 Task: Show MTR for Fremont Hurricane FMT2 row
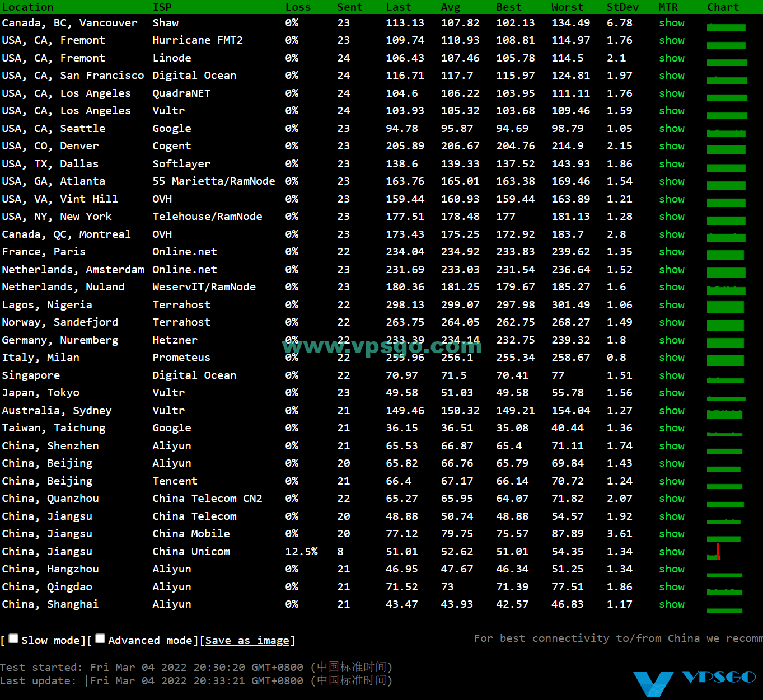[672, 40]
